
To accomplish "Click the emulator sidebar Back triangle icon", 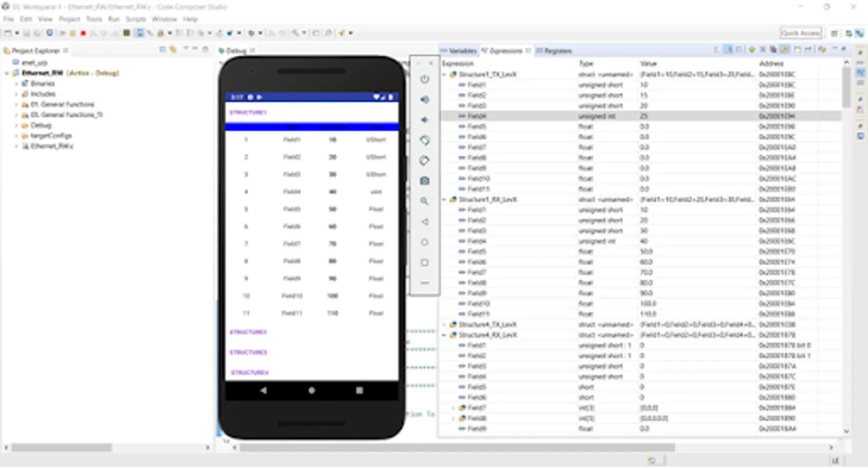I will click(425, 222).
